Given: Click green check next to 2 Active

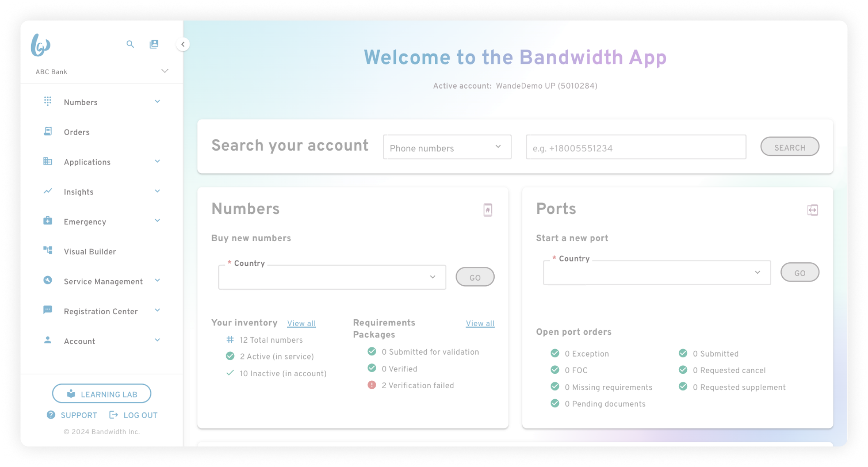Looking at the screenshot, I should pyautogui.click(x=230, y=356).
